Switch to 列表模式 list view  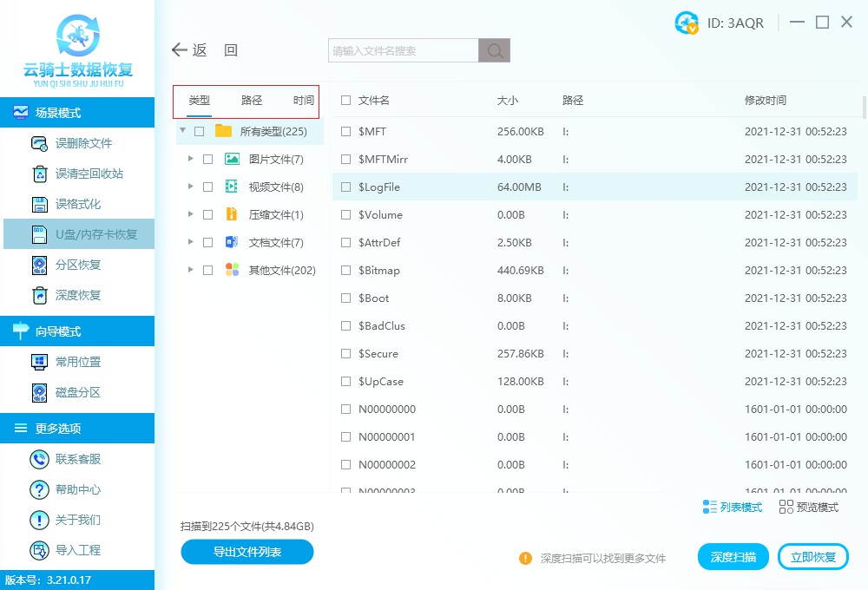coord(733,507)
